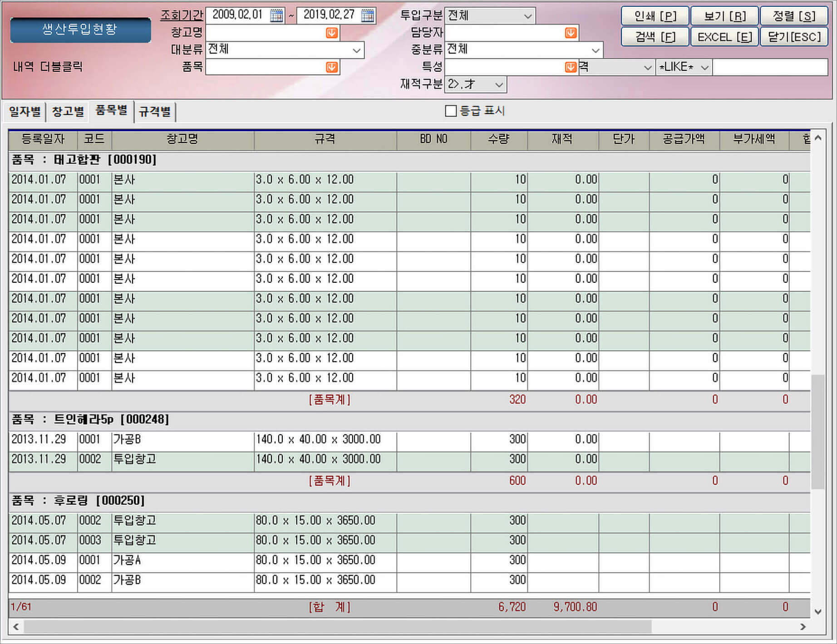Select group row 품목 : 태고합판 [000190]
Image resolution: width=837 pixels, height=644 pixels.
pyautogui.click(x=409, y=160)
